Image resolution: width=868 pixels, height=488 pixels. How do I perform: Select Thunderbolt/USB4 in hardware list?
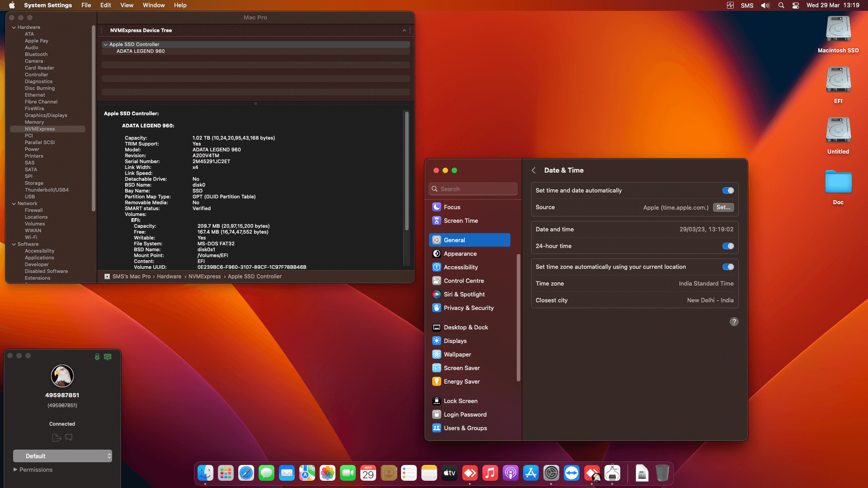pyautogui.click(x=47, y=190)
